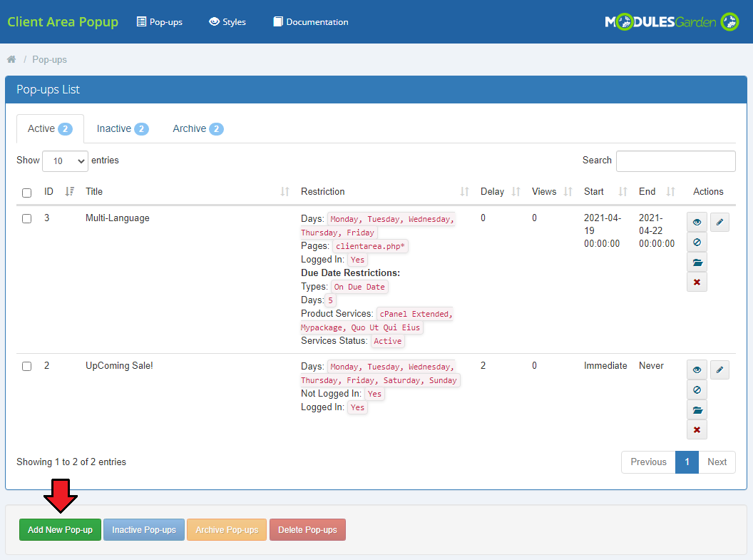
Task: Deactivate the Multi-Language pop-up with ban icon
Action: pyautogui.click(x=697, y=242)
